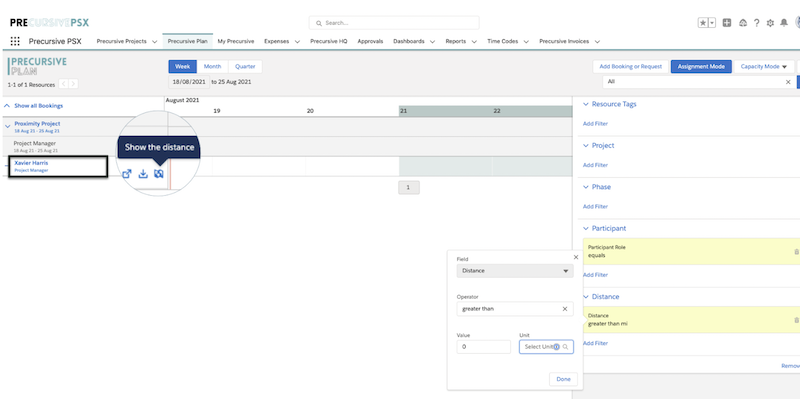Open Expenses tab dropdown chevron

tap(297, 42)
